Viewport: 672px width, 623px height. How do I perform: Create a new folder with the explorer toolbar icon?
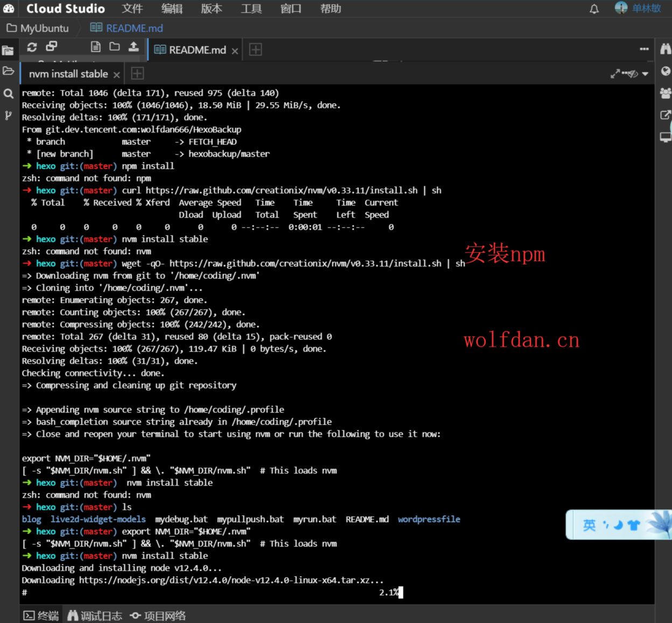pos(115,47)
